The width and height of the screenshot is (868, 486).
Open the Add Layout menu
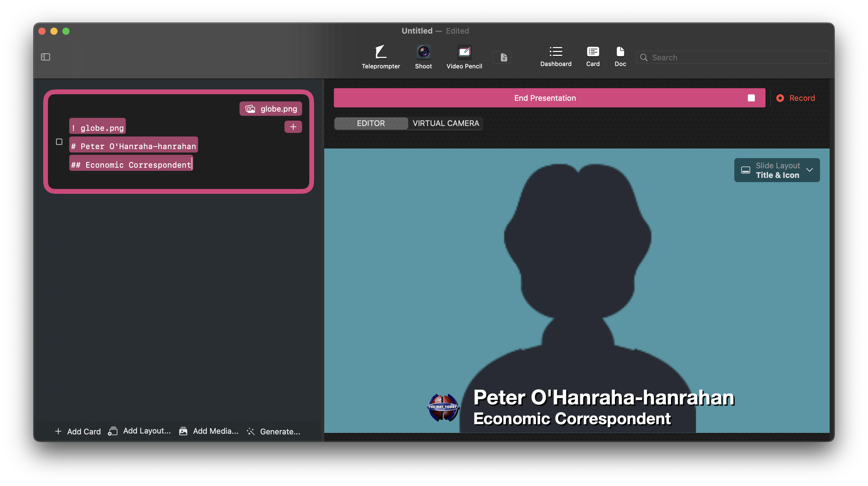[139, 431]
